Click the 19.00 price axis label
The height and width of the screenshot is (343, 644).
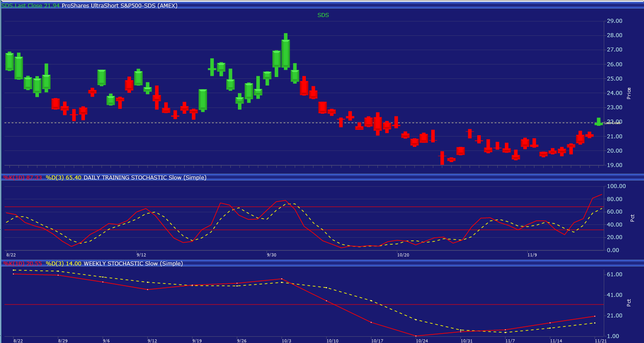[614, 165]
